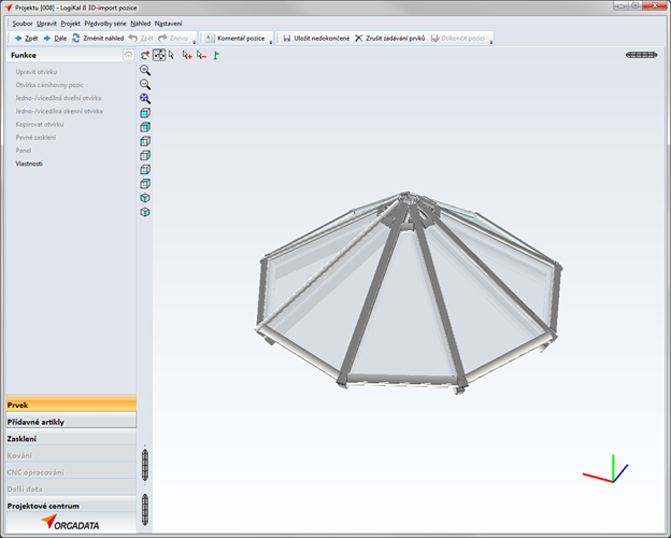
Task: Expand toolbar overflow arrow after Znovu
Action: pyautogui.click(x=194, y=42)
